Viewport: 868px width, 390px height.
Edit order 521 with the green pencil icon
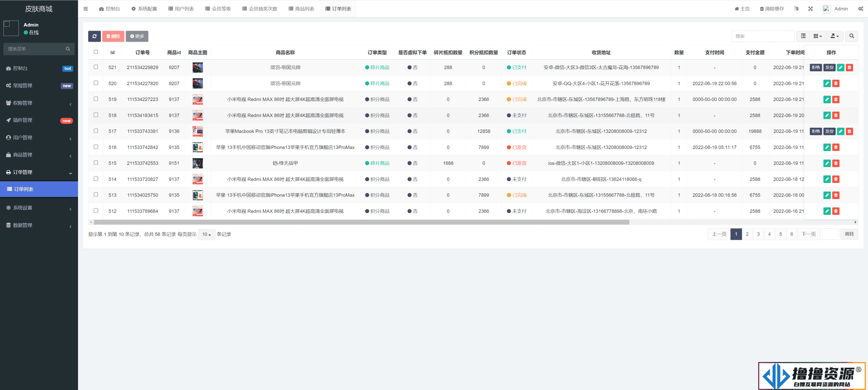click(840, 67)
